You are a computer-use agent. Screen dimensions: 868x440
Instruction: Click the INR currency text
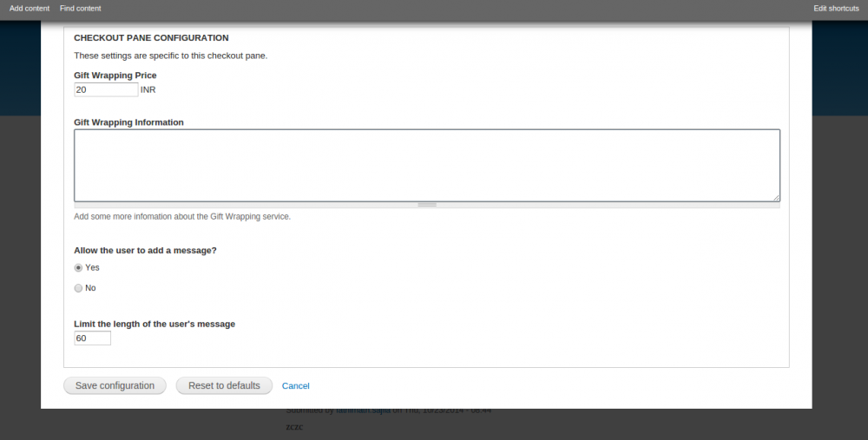click(148, 89)
